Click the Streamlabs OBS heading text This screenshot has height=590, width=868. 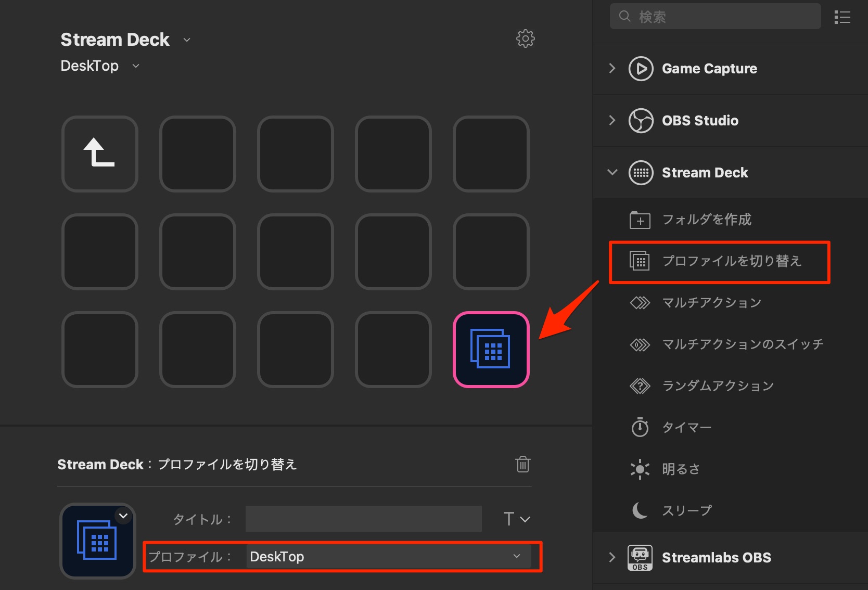(x=716, y=558)
